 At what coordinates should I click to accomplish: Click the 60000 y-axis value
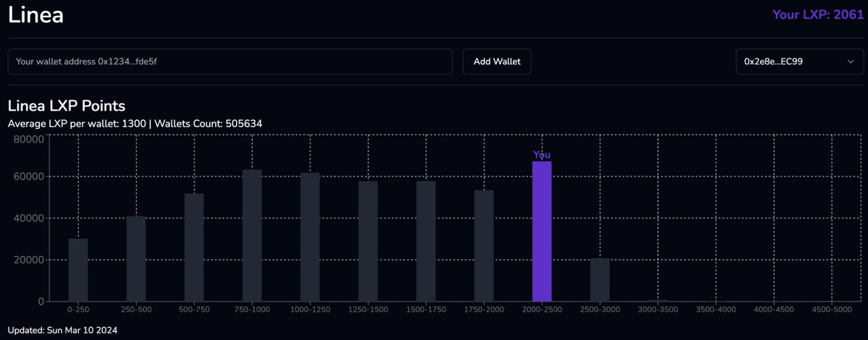[x=29, y=177]
